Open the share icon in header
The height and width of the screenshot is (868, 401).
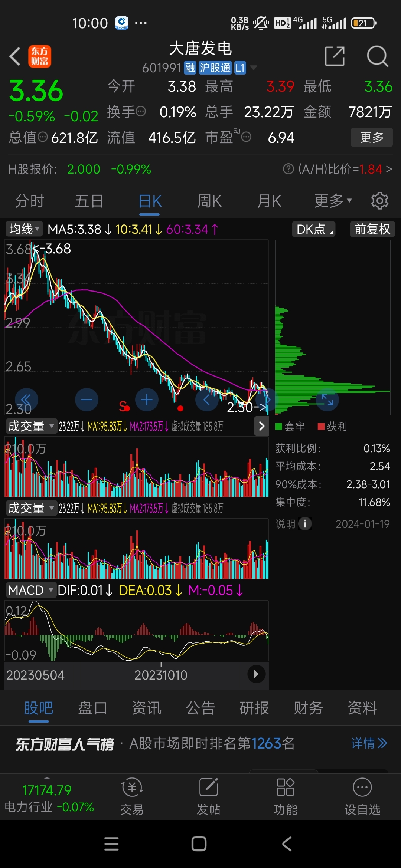click(x=335, y=56)
